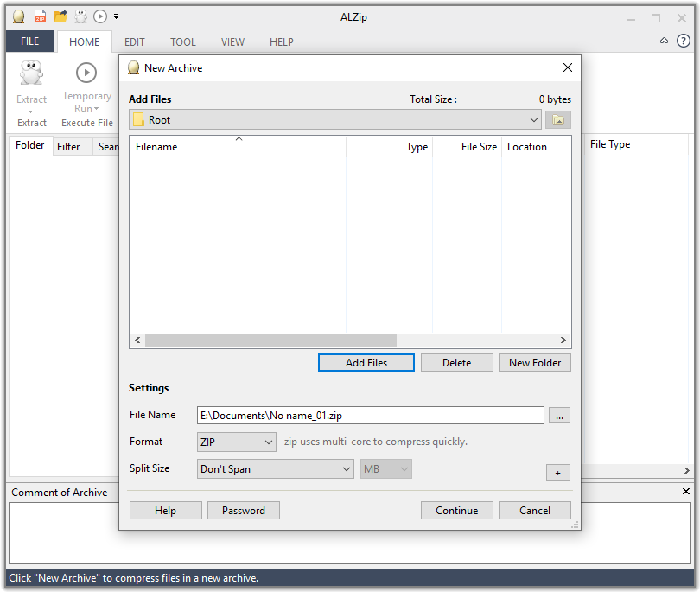700x592 pixels.
Task: Collapse the ribbon with the up chevron icon
Action: 665,41
